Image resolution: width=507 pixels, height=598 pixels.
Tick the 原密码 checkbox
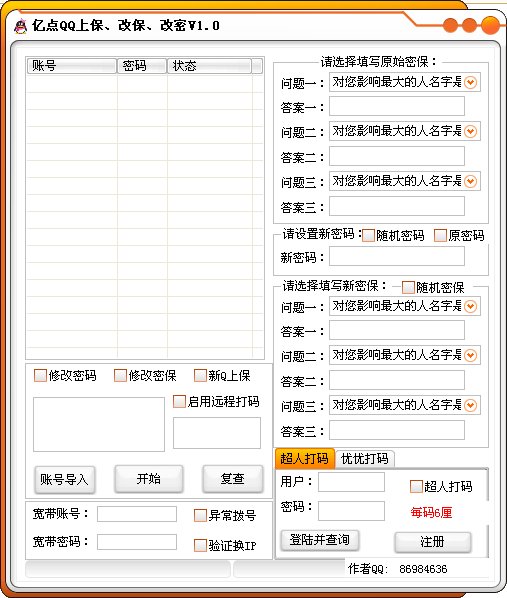(441, 236)
